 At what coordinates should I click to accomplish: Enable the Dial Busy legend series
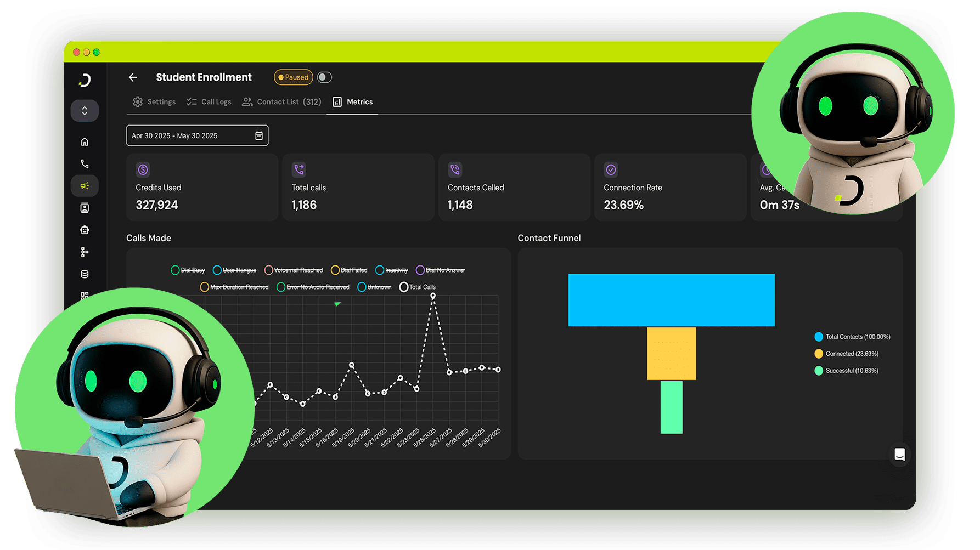pos(188,270)
